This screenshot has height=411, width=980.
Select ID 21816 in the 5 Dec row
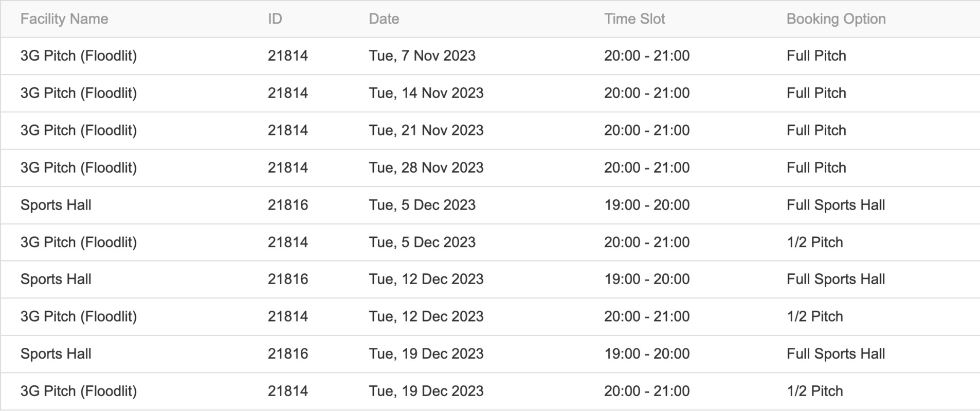coord(288,205)
